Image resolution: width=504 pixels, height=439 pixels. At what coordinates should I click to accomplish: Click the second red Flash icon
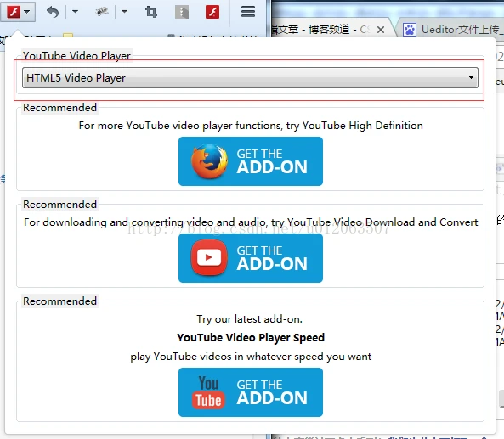pyautogui.click(x=212, y=12)
